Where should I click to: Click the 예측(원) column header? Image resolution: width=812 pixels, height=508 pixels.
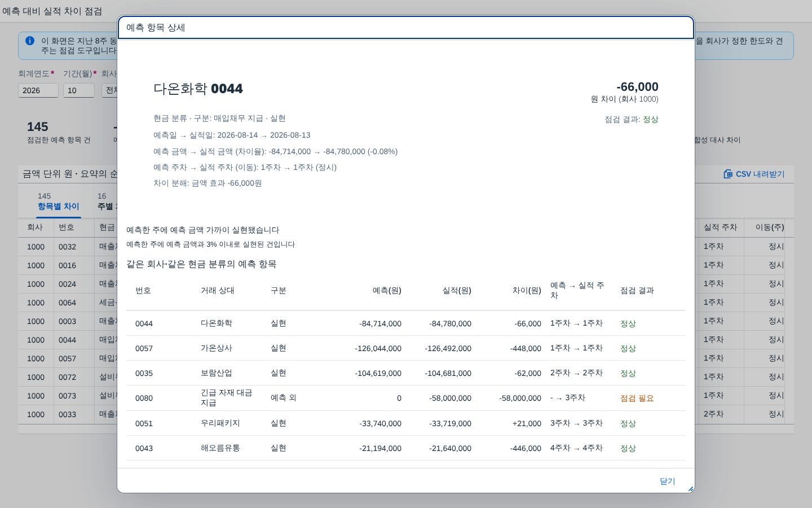tap(387, 290)
